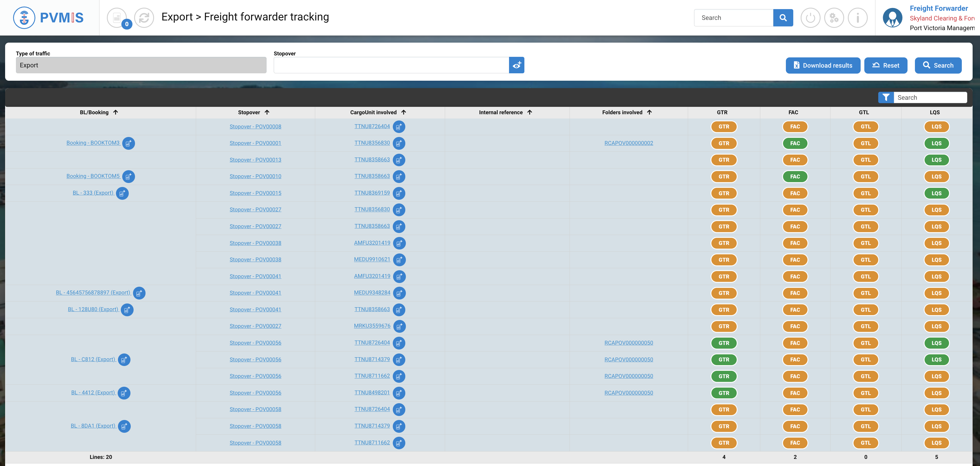Image resolution: width=980 pixels, height=466 pixels.
Task: Click the blue magnifier in header search
Action: pyautogui.click(x=783, y=18)
